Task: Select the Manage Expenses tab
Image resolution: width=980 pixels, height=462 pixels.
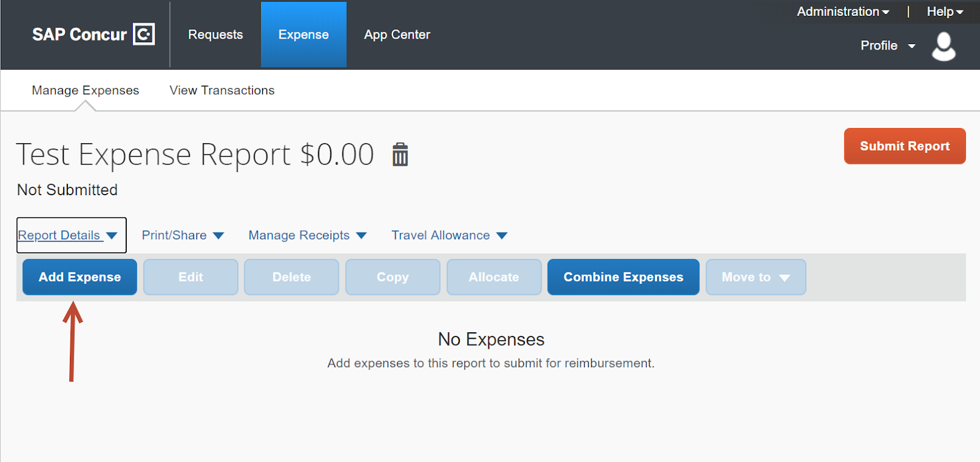Action: pos(85,90)
